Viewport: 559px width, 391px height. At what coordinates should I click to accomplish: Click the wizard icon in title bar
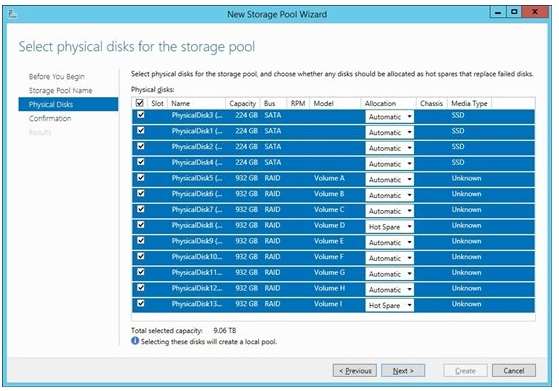click(12, 14)
